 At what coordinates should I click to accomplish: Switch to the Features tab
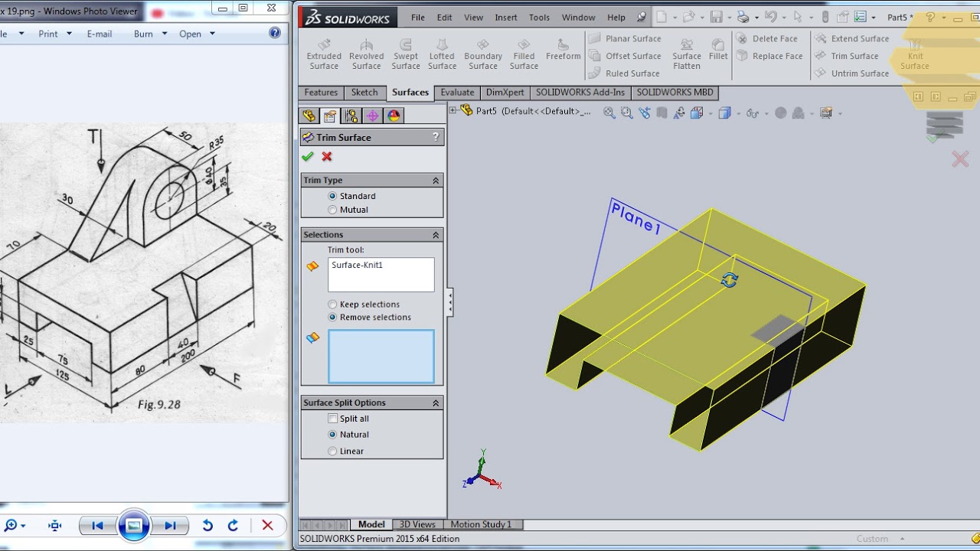coord(321,93)
